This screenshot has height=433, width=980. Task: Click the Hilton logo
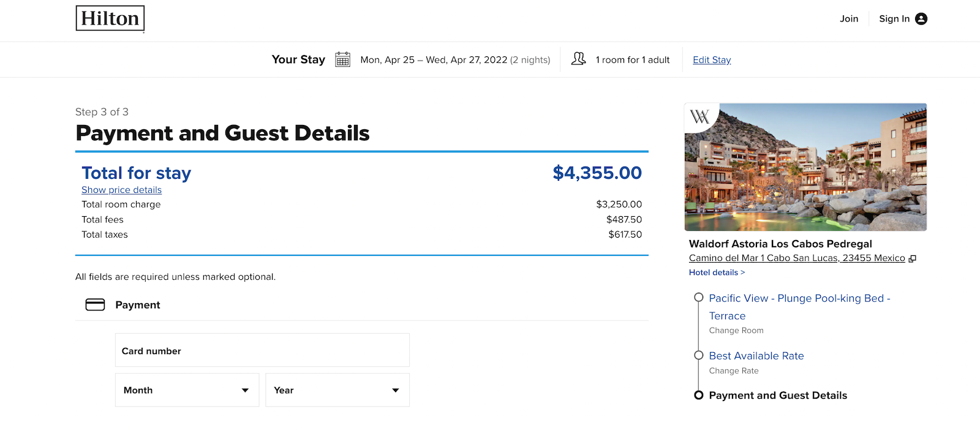click(x=110, y=18)
